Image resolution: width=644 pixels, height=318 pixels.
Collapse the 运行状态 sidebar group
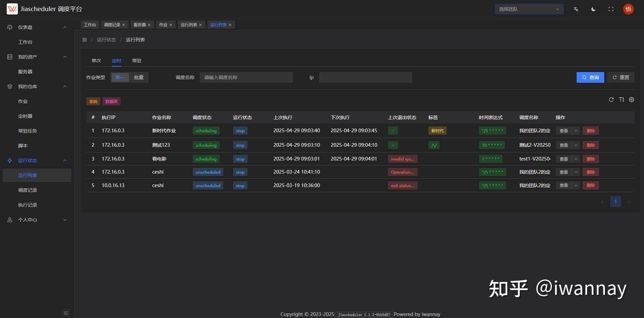(x=65, y=161)
